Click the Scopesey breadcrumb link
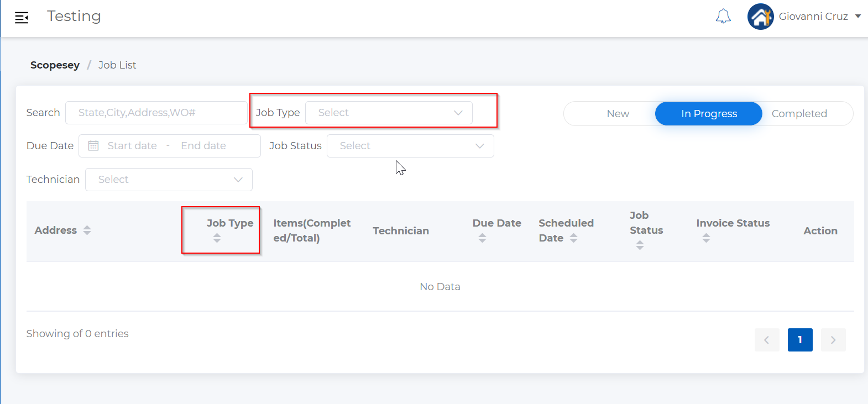 pos(55,65)
